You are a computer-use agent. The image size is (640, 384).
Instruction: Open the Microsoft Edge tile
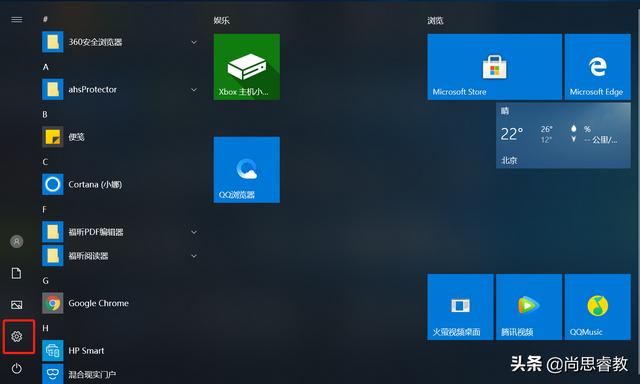[598, 67]
